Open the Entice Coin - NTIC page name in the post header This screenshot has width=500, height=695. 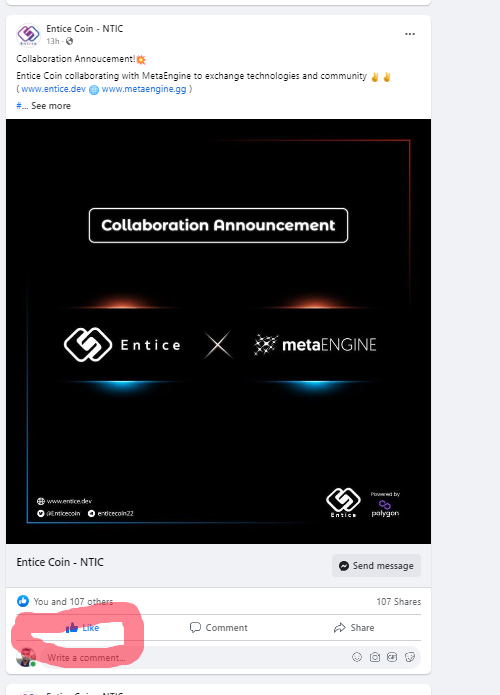(x=85, y=29)
